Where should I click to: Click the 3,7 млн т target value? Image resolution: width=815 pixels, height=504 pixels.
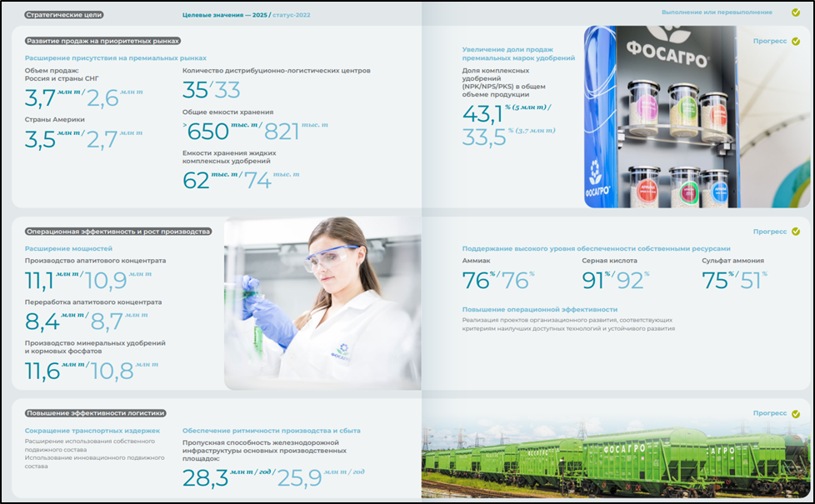[52, 97]
